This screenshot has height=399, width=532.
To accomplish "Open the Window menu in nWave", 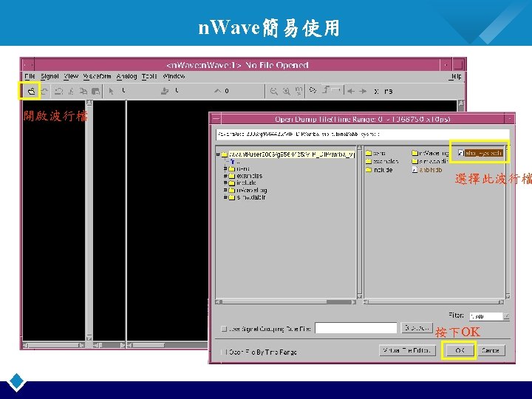I will coord(174,76).
